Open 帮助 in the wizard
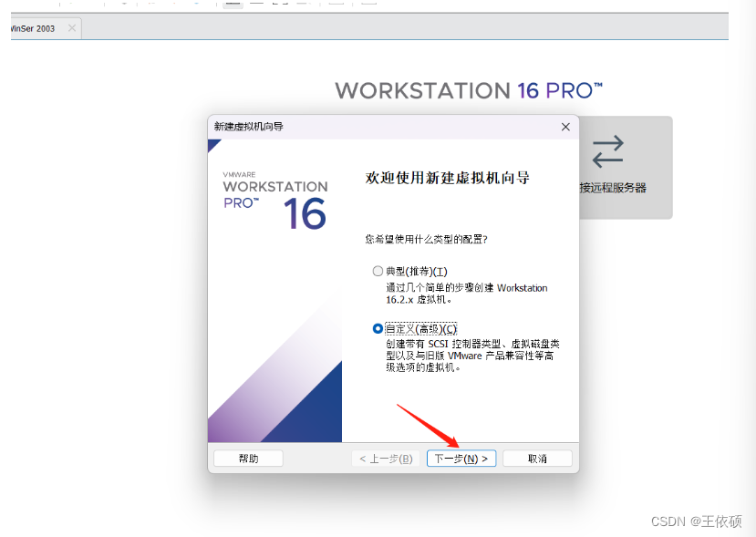Image resolution: width=756 pixels, height=537 pixels. [248, 459]
